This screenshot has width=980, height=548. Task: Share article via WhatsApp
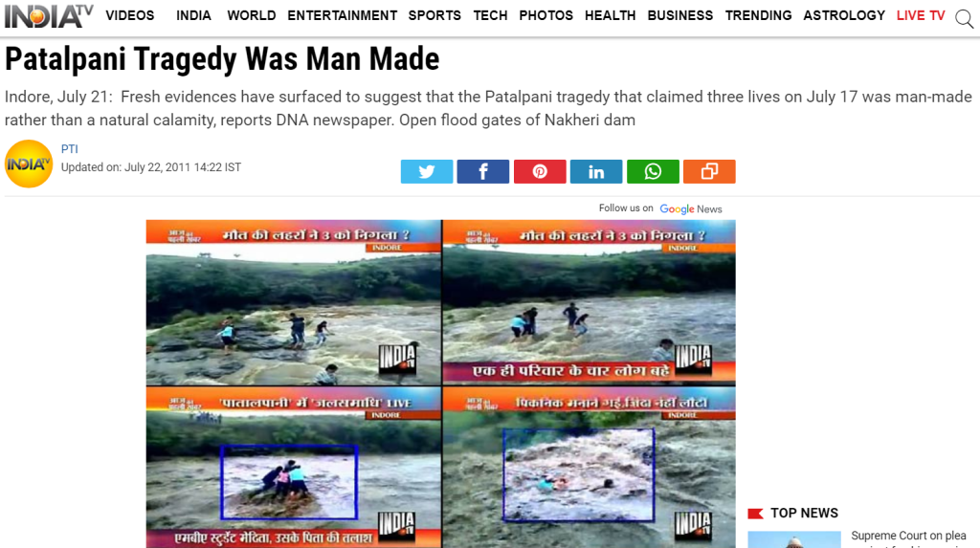pos(653,171)
